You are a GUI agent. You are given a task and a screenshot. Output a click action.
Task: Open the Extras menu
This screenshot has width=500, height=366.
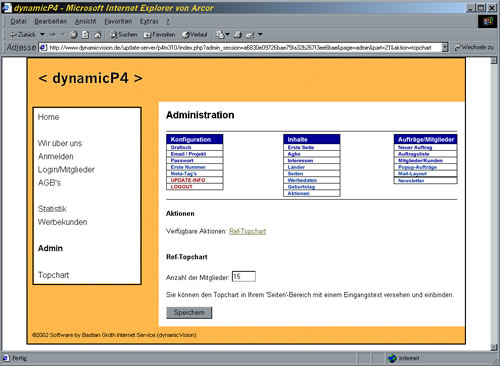(149, 21)
